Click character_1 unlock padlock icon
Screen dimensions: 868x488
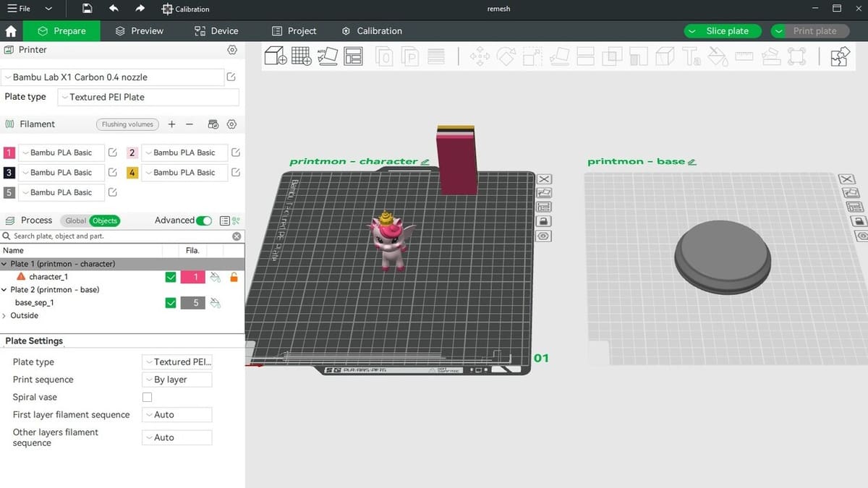coord(234,277)
